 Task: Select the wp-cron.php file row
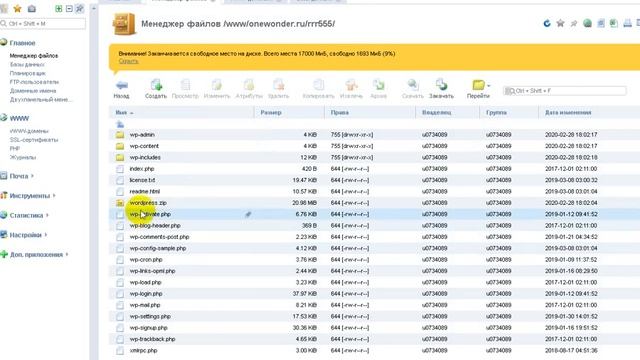click(374, 260)
